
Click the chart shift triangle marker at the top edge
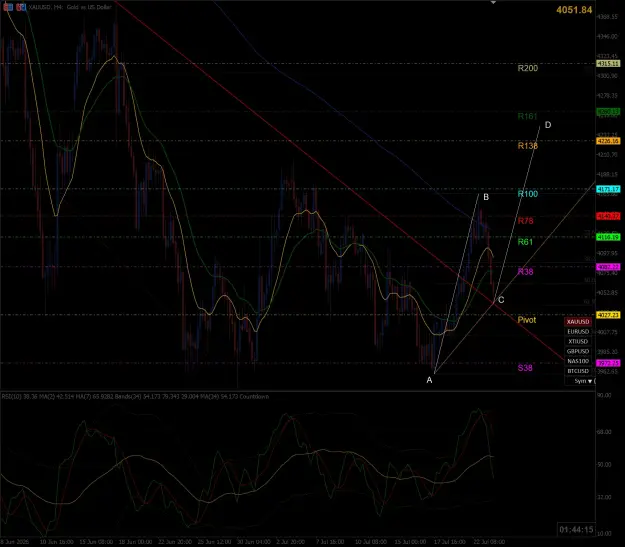493,2
